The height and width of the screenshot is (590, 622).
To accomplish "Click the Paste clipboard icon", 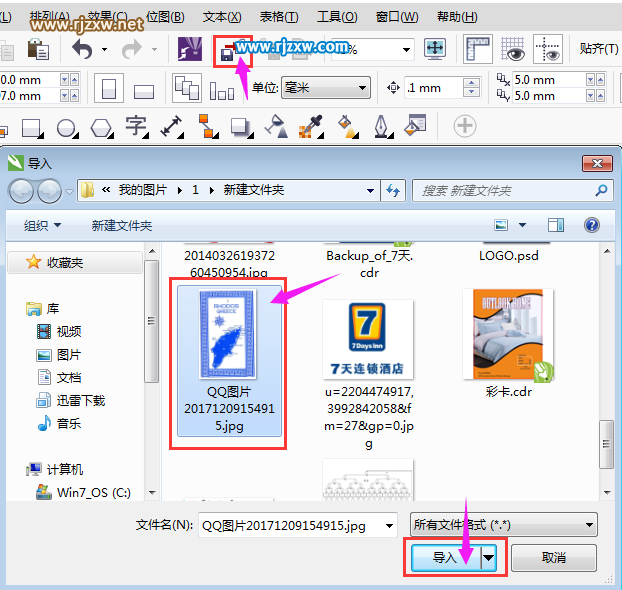I will tap(38, 49).
